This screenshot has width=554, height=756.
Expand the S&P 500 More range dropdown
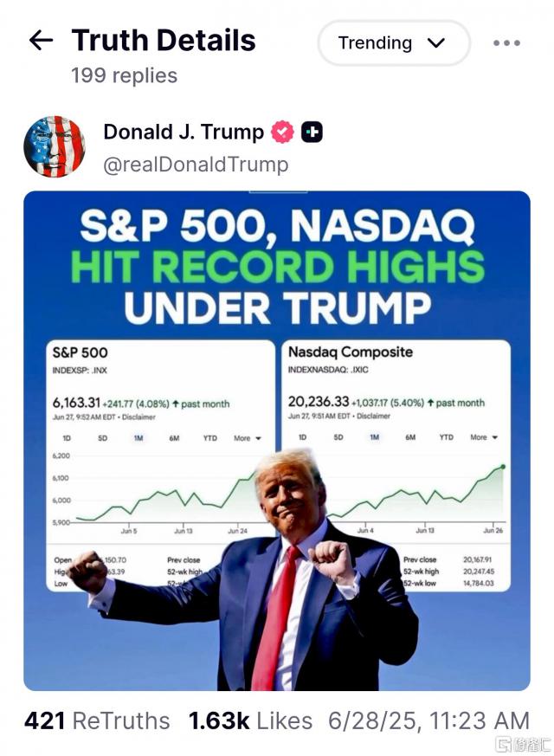pos(247,438)
